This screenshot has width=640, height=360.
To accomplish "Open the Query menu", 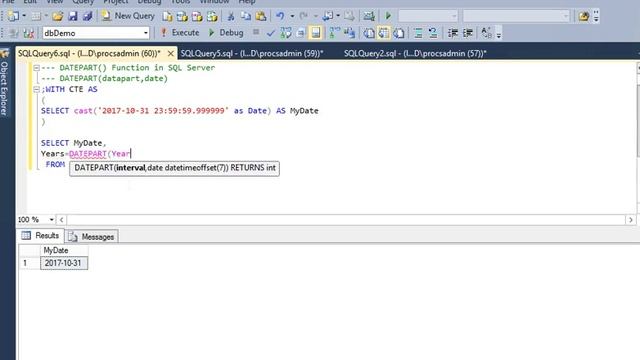I will [x=83, y=2].
